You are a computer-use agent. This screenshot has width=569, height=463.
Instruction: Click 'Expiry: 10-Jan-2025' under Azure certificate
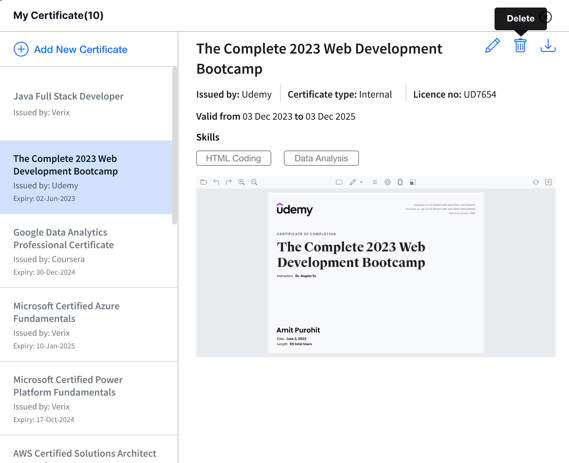pos(44,346)
